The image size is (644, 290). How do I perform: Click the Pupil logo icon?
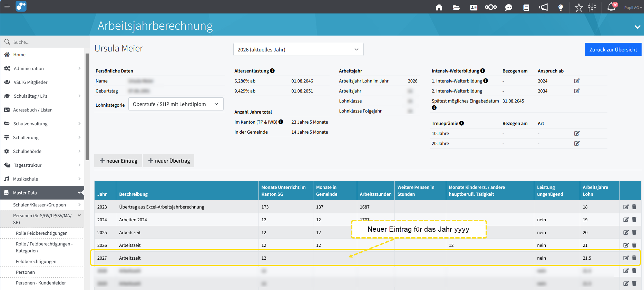tap(21, 7)
